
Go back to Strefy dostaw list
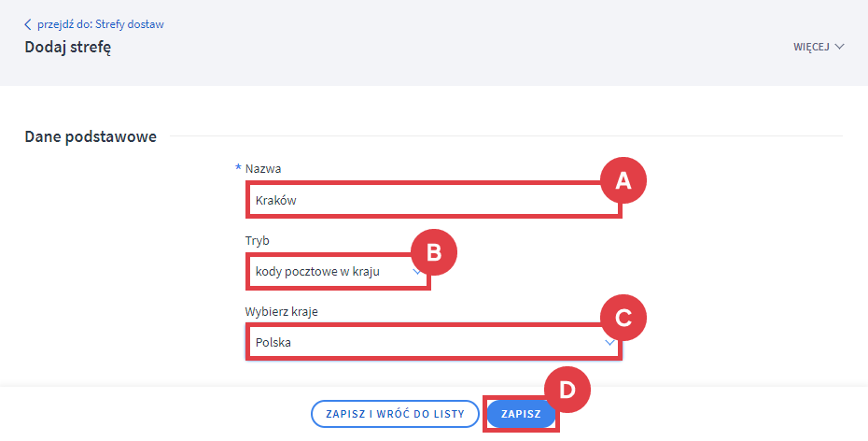[x=100, y=24]
